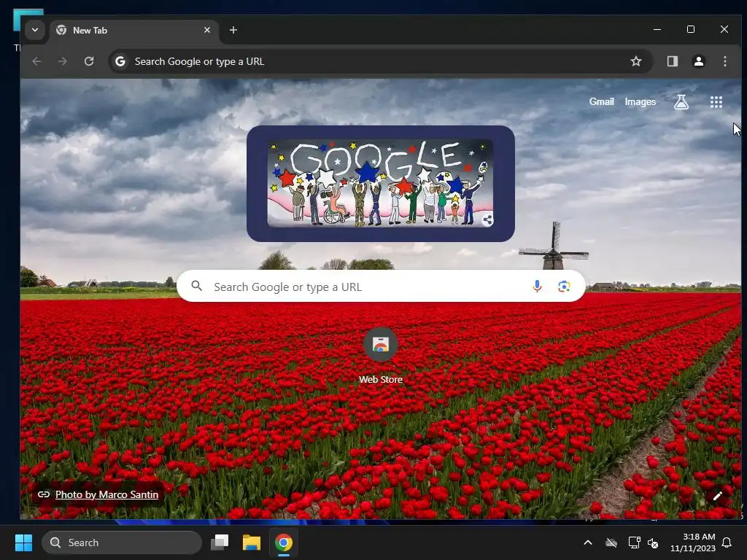Viewport: 747px width, 560px height.
Task: Click the taskbar Search box
Action: (122, 542)
